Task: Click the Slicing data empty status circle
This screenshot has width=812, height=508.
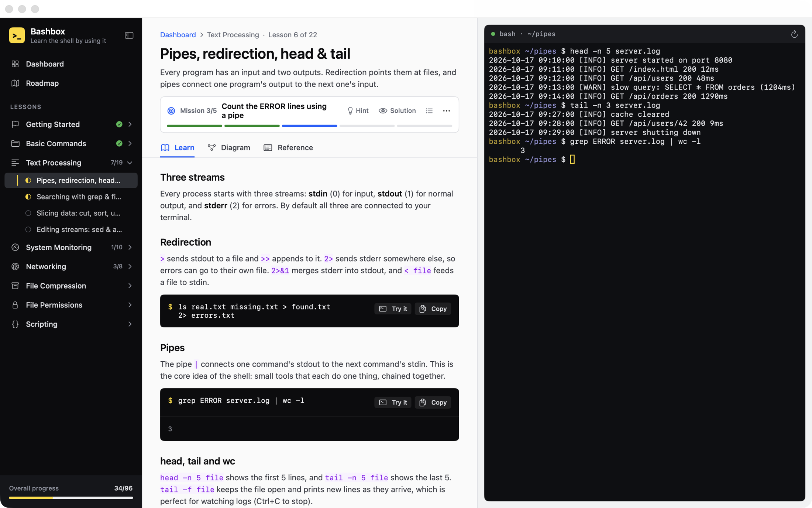Action: tap(28, 213)
